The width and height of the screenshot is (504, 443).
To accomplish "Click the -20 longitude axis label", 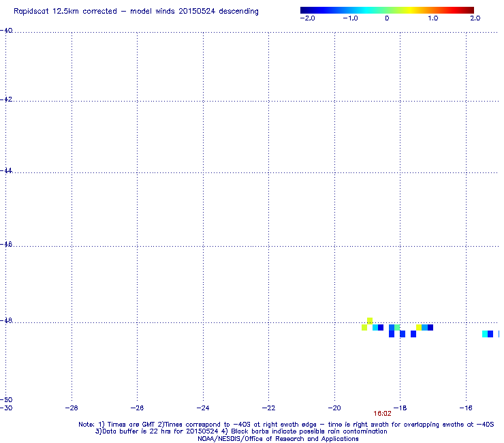I will 334,408.
